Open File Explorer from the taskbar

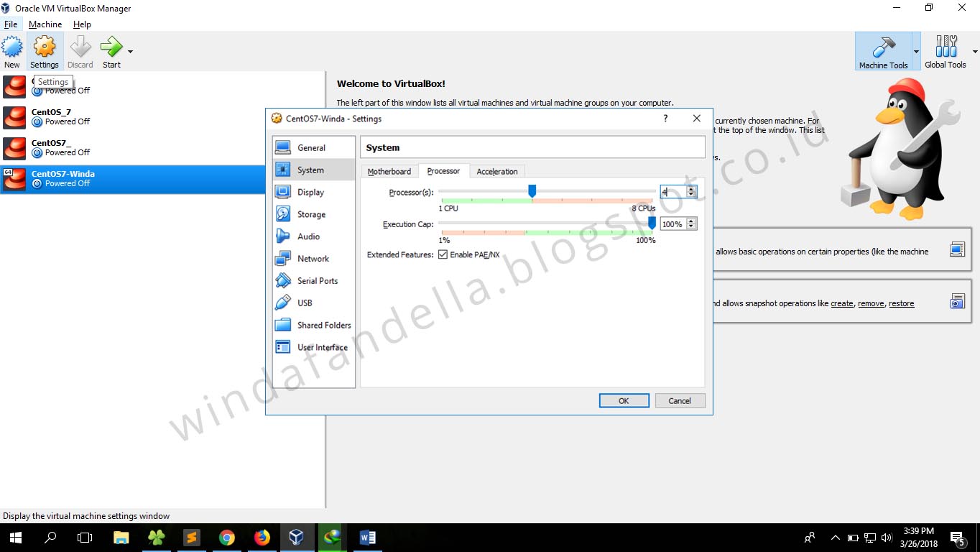pyautogui.click(x=121, y=538)
